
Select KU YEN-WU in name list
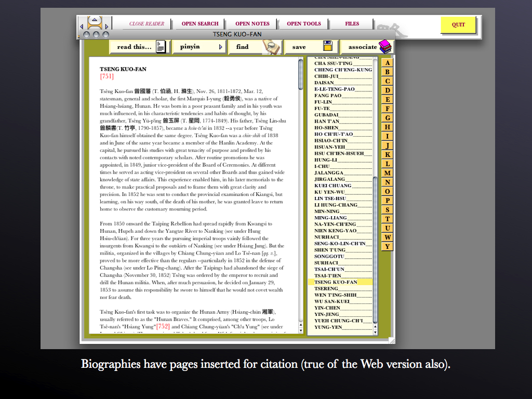tap(329, 192)
